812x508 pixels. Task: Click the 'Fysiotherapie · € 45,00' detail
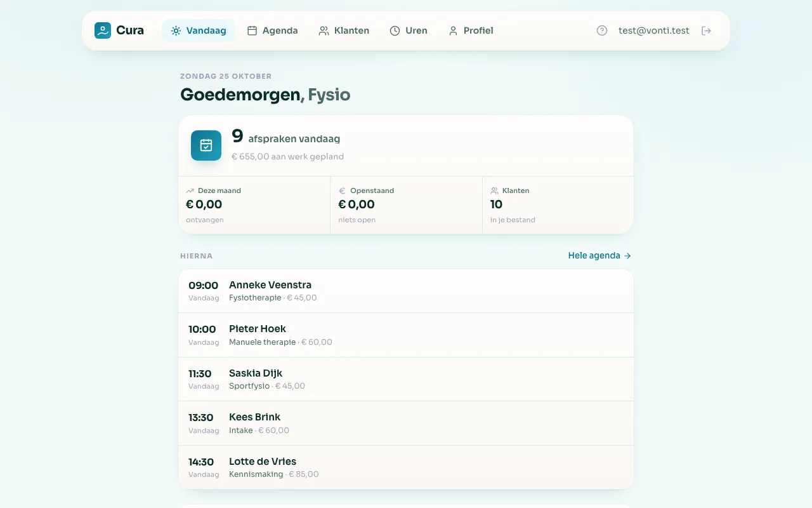click(273, 298)
